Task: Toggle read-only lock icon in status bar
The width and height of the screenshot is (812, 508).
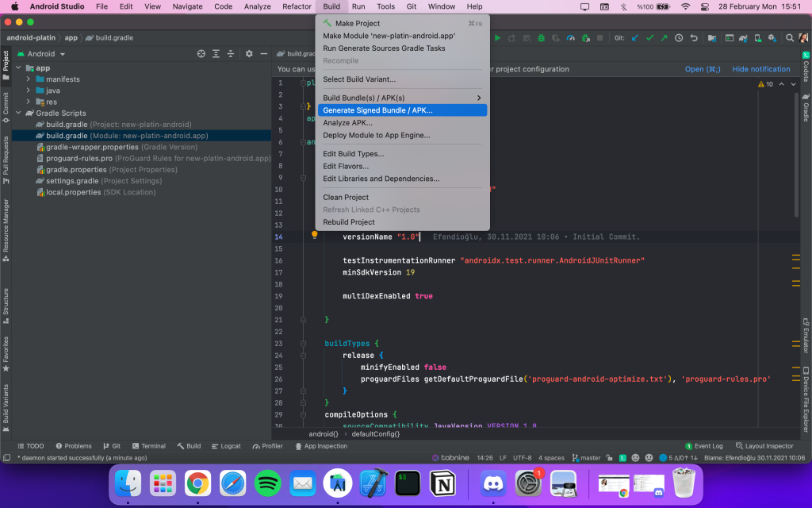Action: (x=609, y=458)
